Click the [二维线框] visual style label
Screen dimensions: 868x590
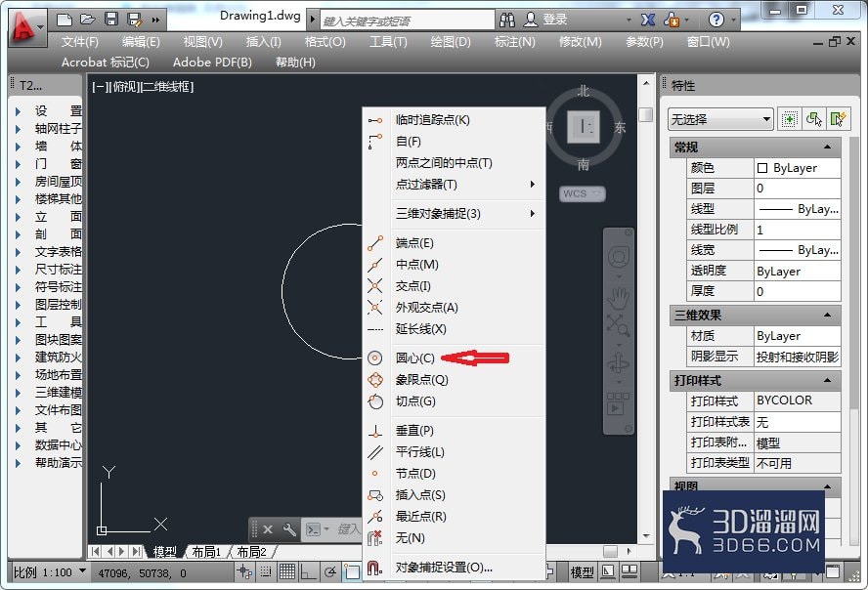[x=167, y=87]
